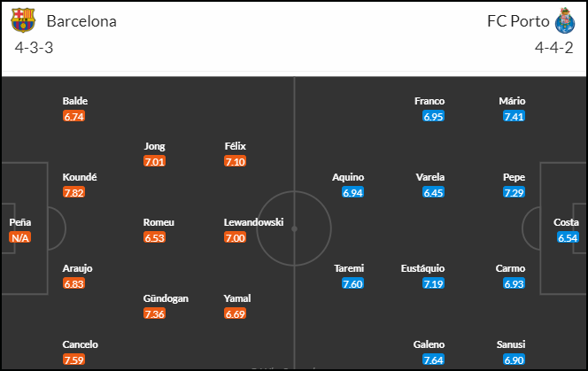
Task: Click Porto 4-4-2 formation label
Action: (x=553, y=48)
